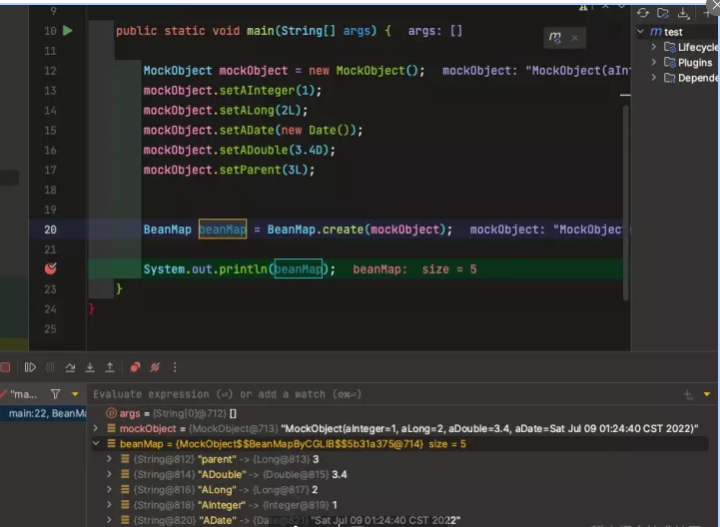Open the Plugins node in Maven
The height and width of the screenshot is (527, 720).
(x=688, y=62)
